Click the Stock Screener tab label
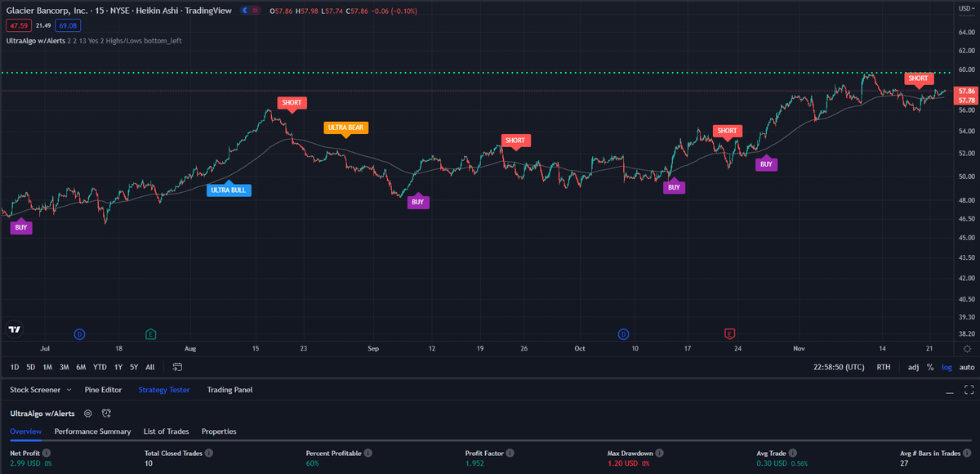 pyautogui.click(x=34, y=390)
